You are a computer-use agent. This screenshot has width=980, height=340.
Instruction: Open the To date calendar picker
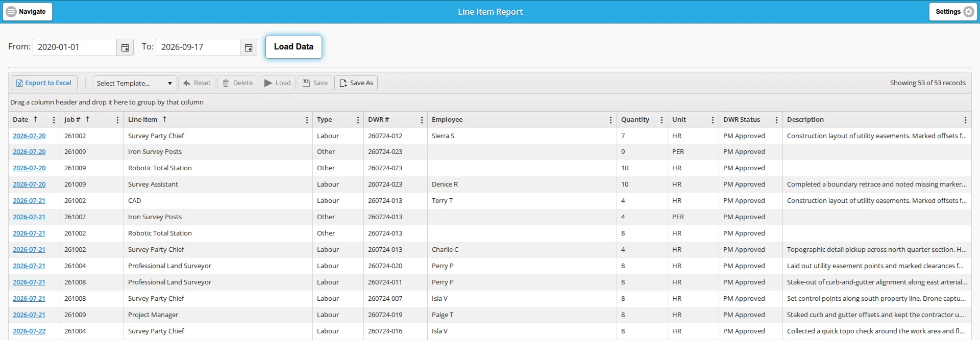click(249, 47)
